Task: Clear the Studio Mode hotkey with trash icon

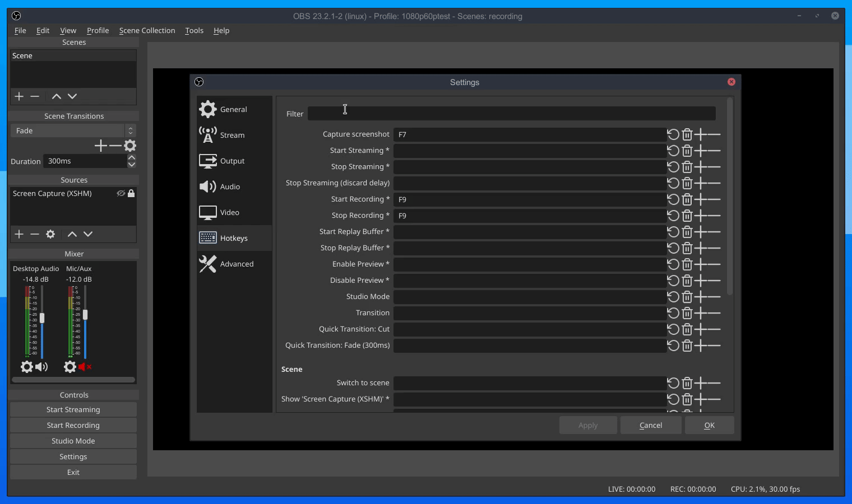Action: [x=687, y=297]
